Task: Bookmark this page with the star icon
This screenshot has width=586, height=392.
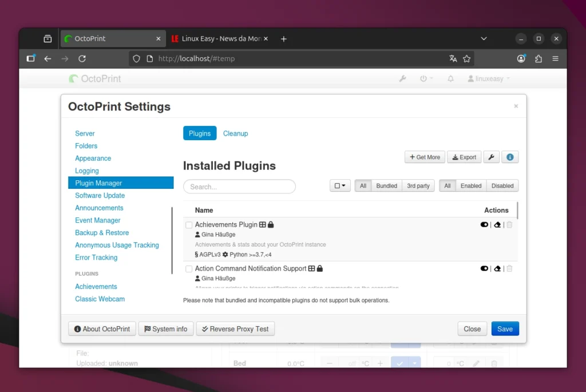Action: (467, 58)
